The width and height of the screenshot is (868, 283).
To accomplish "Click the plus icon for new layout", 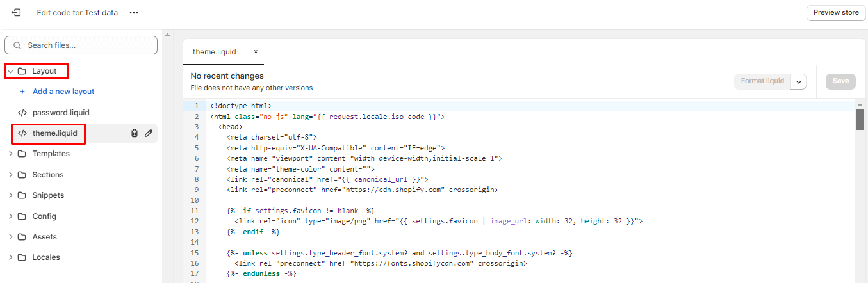I will [22, 92].
